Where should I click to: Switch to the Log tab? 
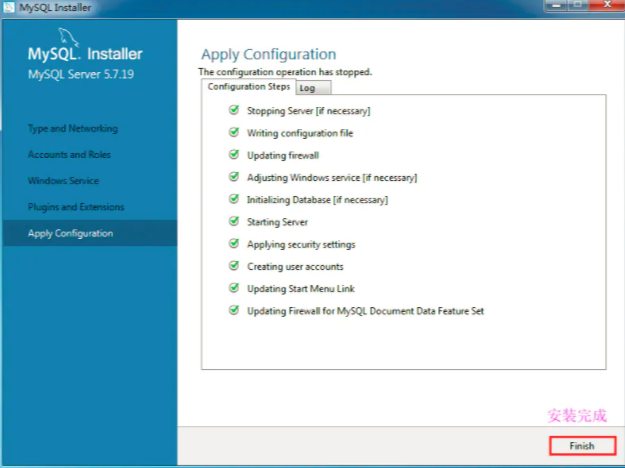(x=313, y=88)
